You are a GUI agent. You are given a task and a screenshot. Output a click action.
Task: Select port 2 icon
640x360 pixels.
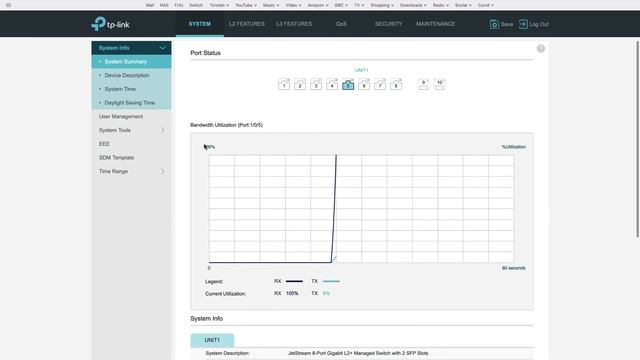pos(300,84)
